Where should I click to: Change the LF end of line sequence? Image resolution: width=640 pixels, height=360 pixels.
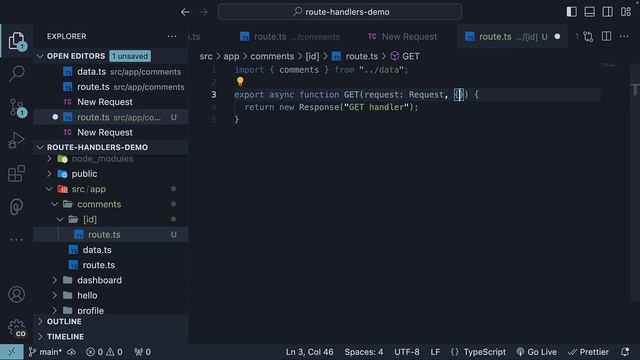[x=435, y=352]
